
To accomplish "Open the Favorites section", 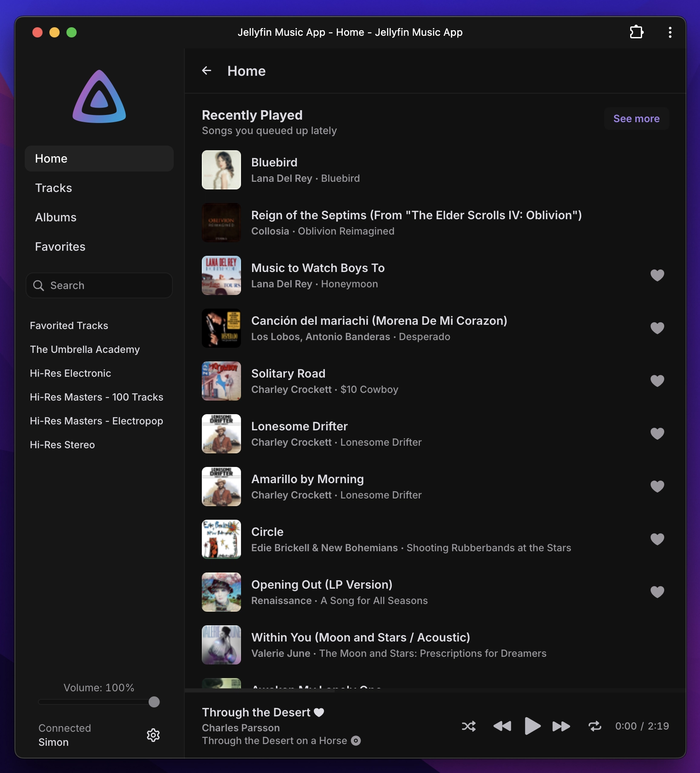I will pyautogui.click(x=99, y=247).
